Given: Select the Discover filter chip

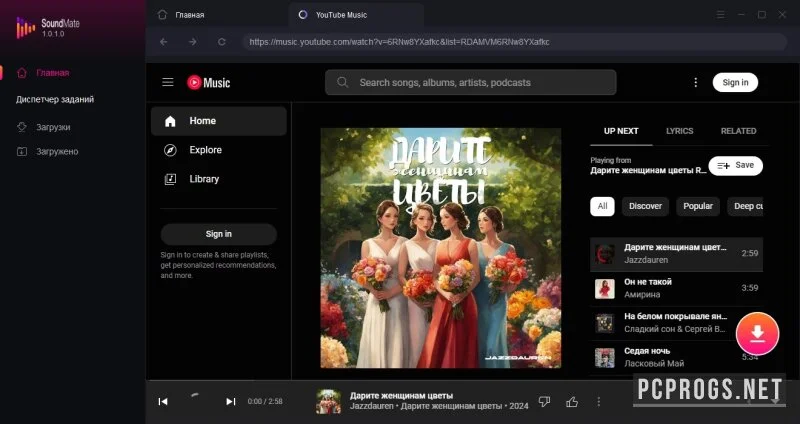Looking at the screenshot, I should coord(645,206).
